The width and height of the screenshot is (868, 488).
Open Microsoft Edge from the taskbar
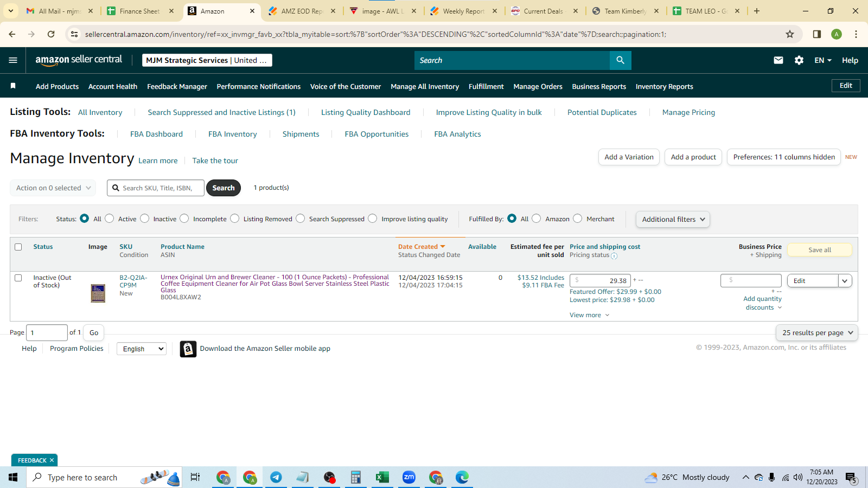pyautogui.click(x=462, y=477)
